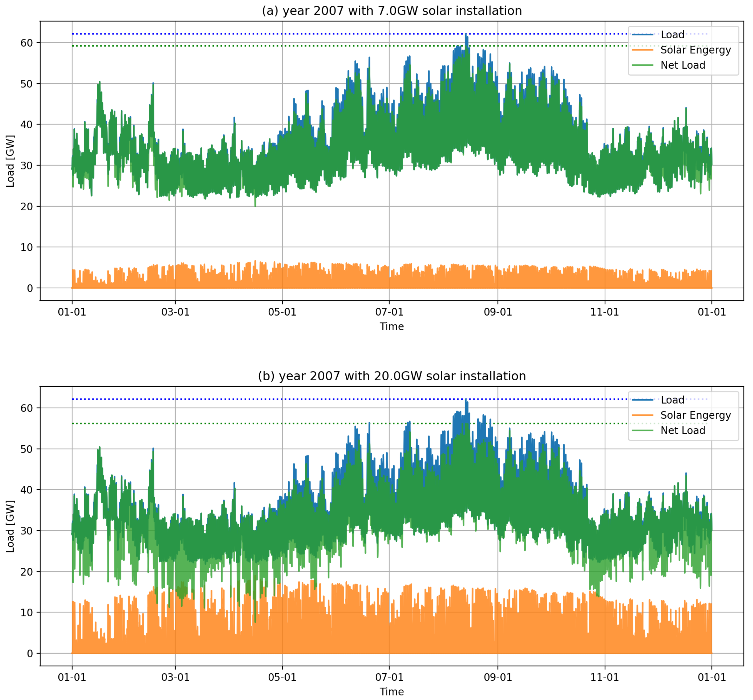Select the Load label in bottom legend
This screenshot has width=753, height=700.
pos(672,400)
